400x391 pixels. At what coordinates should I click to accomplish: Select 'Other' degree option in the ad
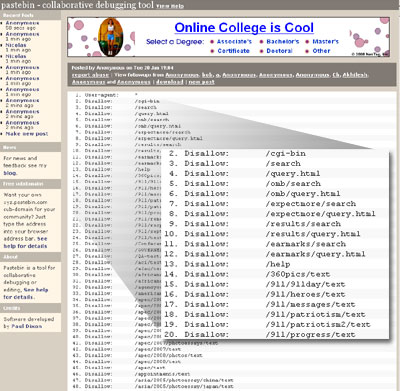click(x=321, y=51)
